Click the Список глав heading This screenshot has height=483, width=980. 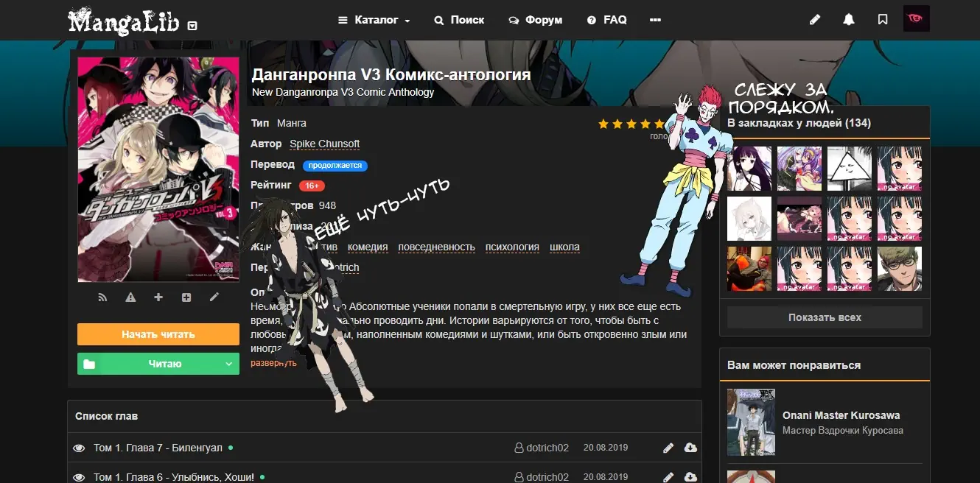pyautogui.click(x=106, y=416)
